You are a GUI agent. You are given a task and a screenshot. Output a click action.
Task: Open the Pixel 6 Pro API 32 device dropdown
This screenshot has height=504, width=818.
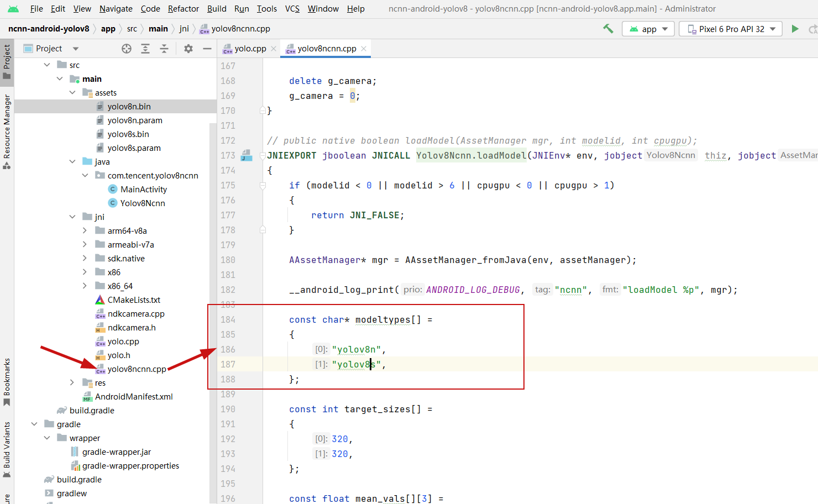[x=731, y=29]
